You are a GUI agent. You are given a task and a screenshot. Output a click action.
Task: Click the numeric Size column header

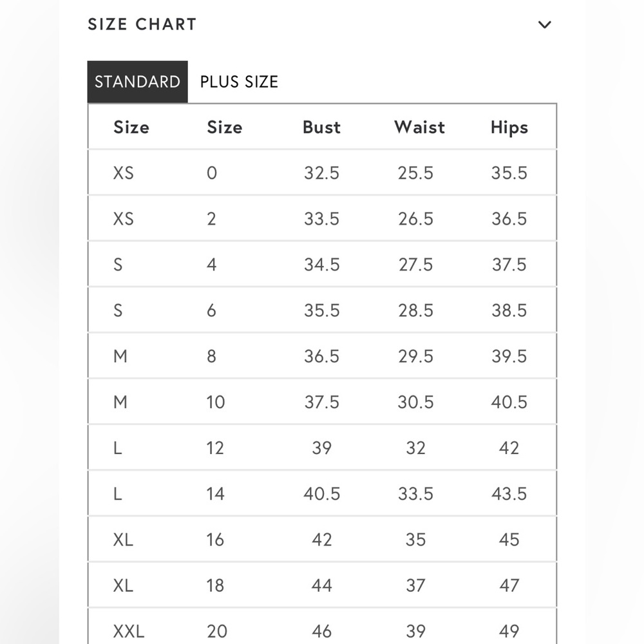pos(225,128)
